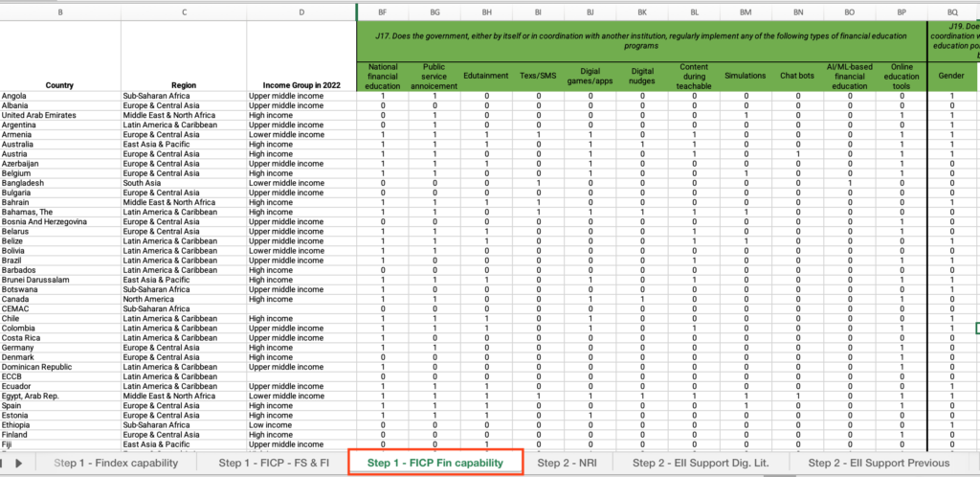Select 'South Asia' region cell
The height and width of the screenshot is (477, 980).
pyautogui.click(x=185, y=183)
